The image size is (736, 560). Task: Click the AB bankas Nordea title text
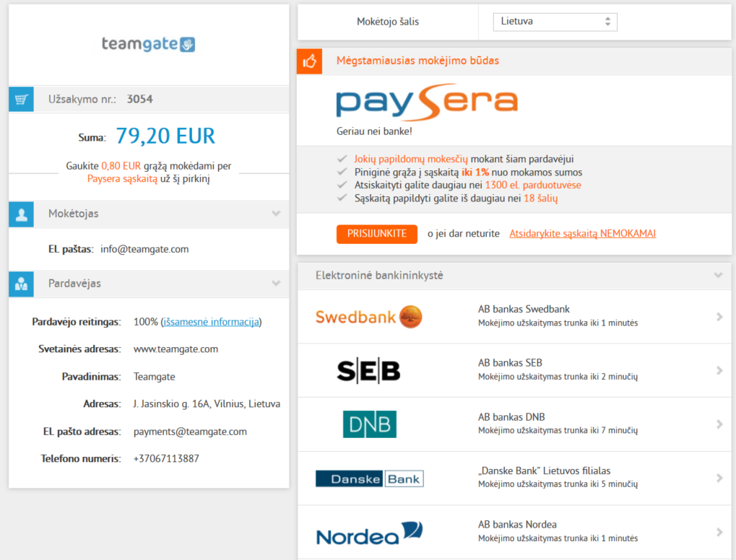(x=517, y=525)
